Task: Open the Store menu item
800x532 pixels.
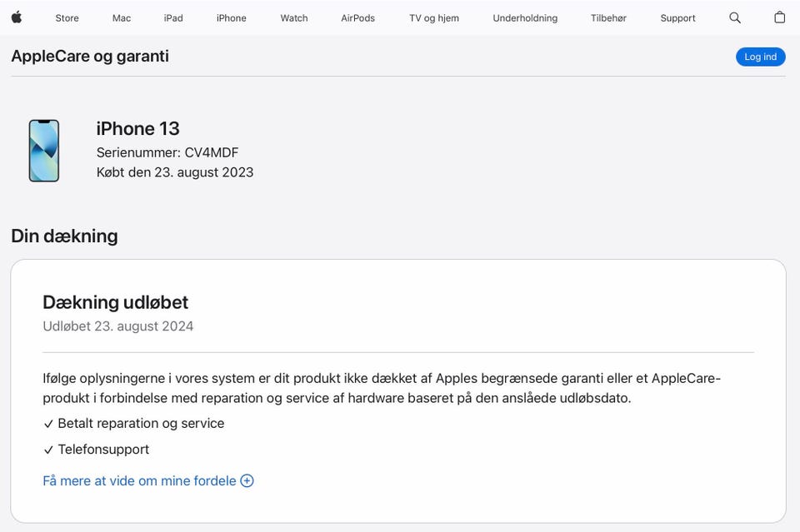Action: click(x=67, y=18)
